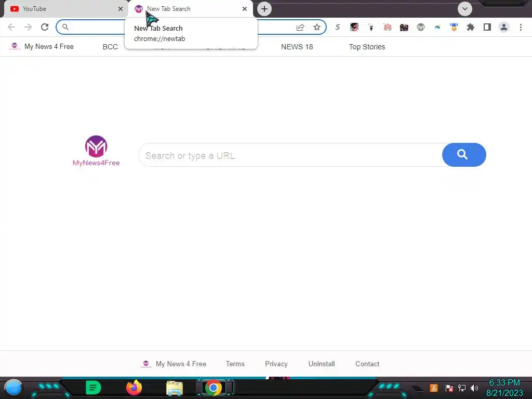The width and height of the screenshot is (532, 399).
Task: Focus the Chrome address bar
Action: tap(191, 27)
